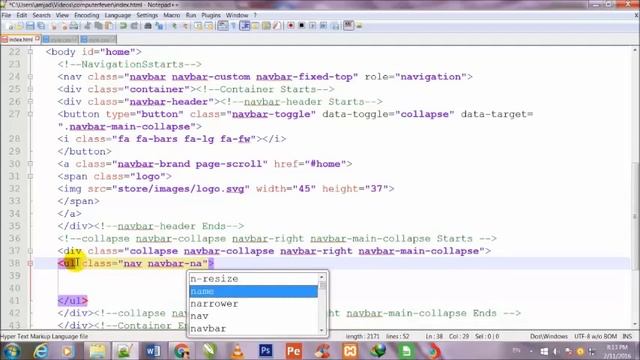Click autocomplete list scroll-down arrow
The width and height of the screenshot is (640, 360).
pos(322,330)
